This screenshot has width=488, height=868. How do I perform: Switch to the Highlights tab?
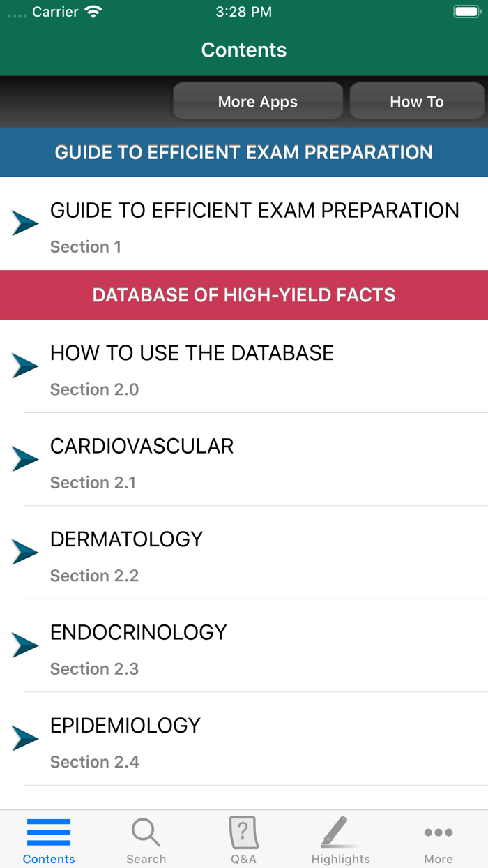(341, 839)
